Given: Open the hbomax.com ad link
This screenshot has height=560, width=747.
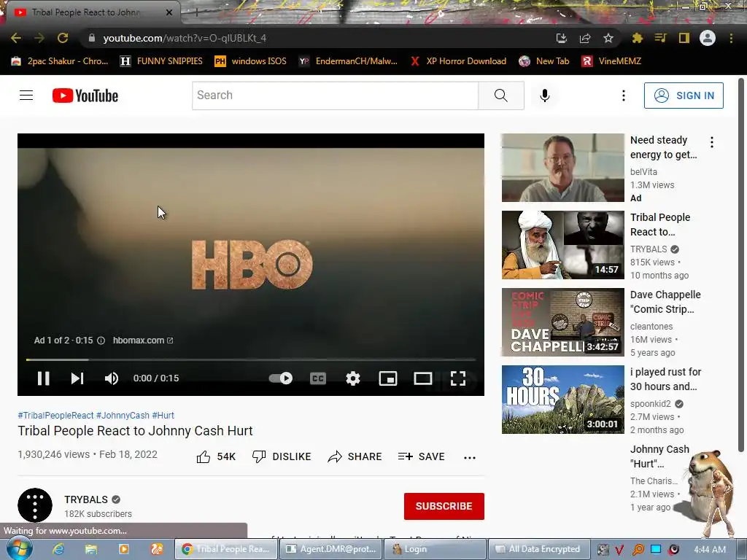Looking at the screenshot, I should pyautogui.click(x=143, y=340).
